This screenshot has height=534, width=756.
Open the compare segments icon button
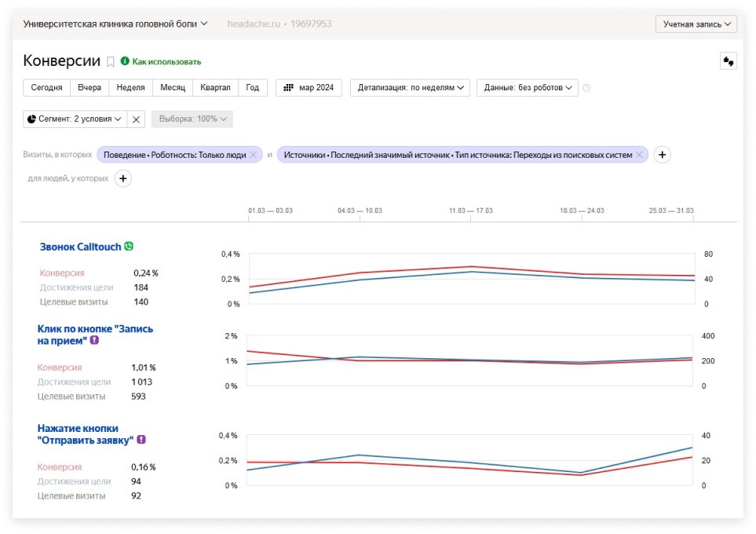[728, 61]
